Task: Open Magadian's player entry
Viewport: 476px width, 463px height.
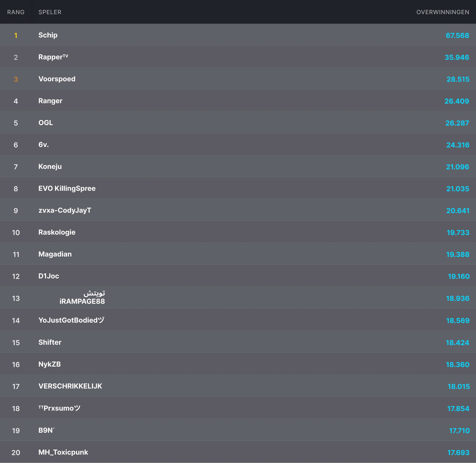Action: (x=55, y=254)
